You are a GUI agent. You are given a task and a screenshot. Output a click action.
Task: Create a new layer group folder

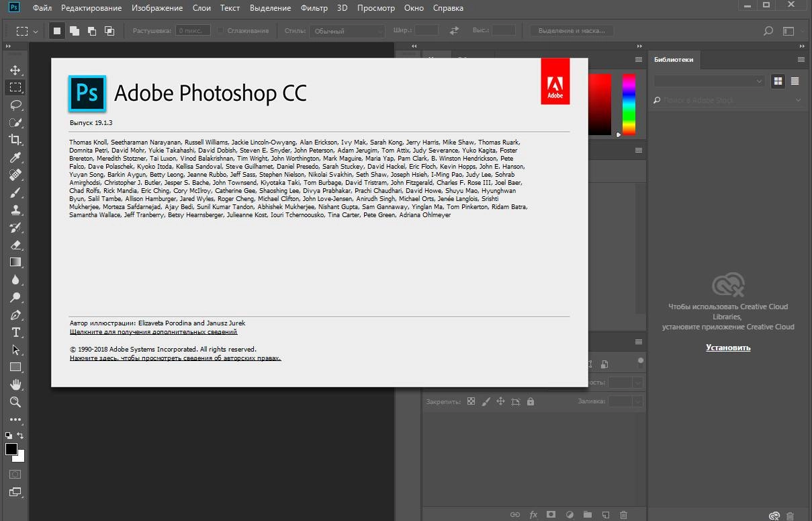coord(587,515)
